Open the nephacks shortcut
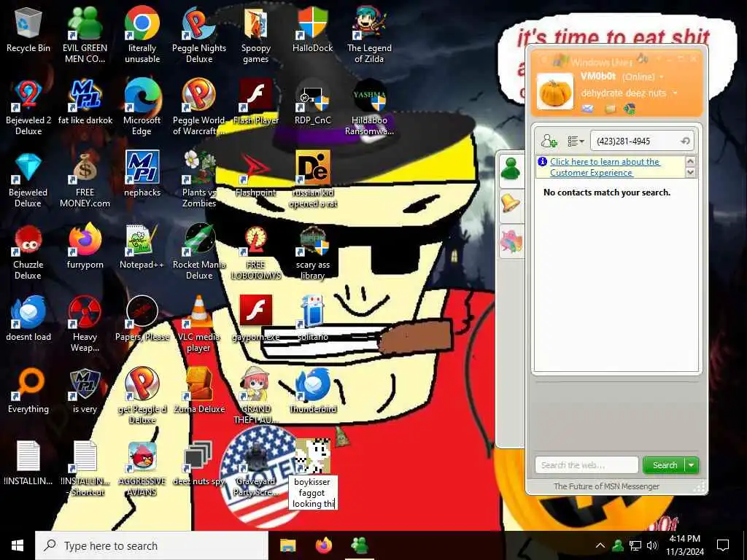Viewport: 747px width, 560px height. pos(142,174)
